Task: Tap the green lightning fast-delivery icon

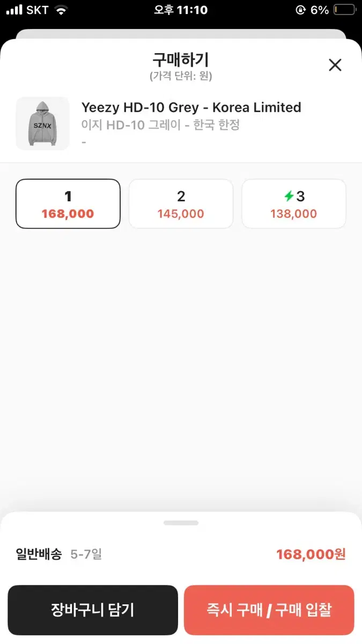Action: point(289,196)
